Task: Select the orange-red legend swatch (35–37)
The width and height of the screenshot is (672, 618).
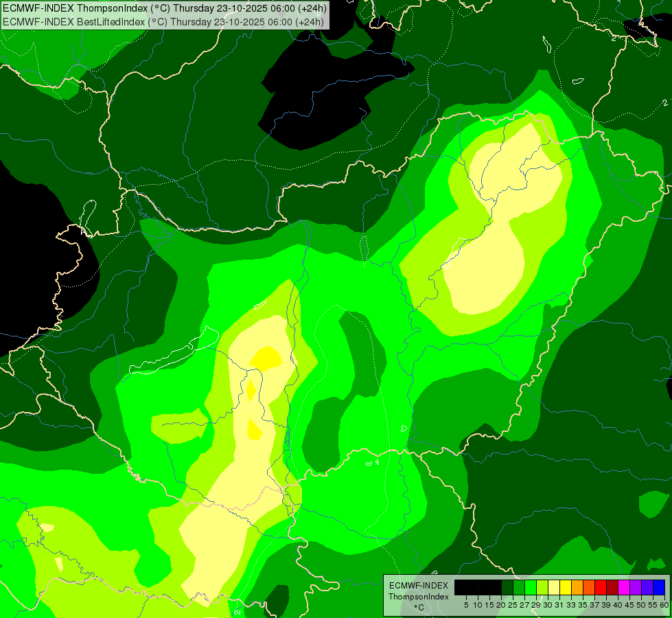Action: [x=589, y=587]
